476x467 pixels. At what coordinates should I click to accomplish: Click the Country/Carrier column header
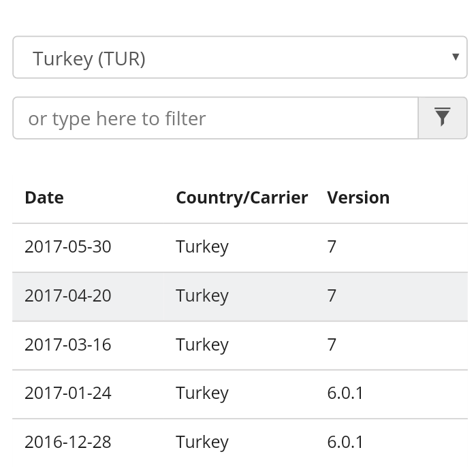[x=242, y=197]
